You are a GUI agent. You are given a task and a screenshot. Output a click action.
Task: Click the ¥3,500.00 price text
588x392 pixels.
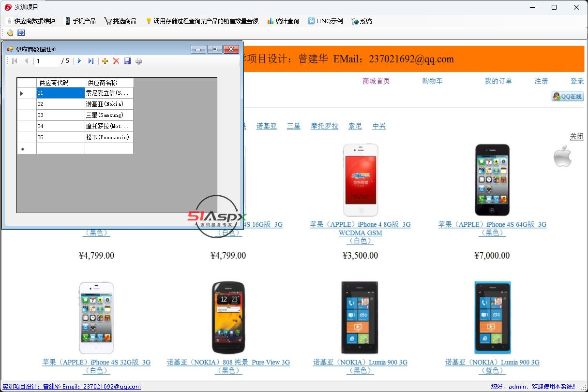tap(361, 255)
